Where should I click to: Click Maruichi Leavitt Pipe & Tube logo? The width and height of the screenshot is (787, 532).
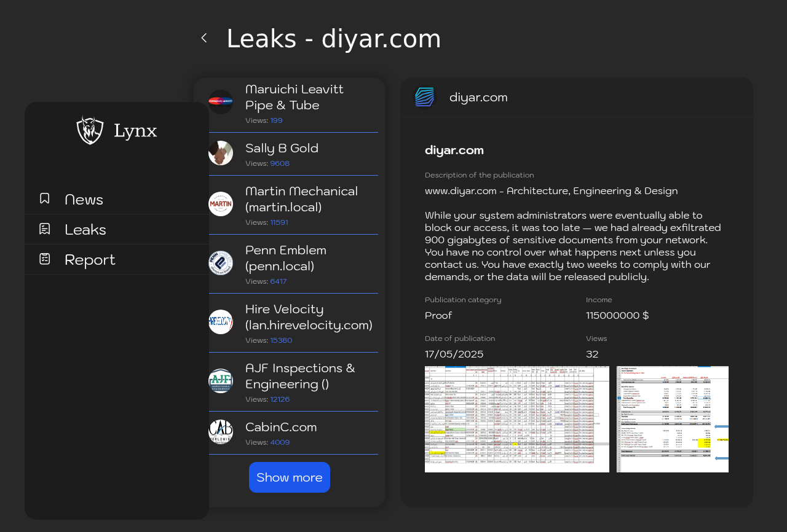221,102
